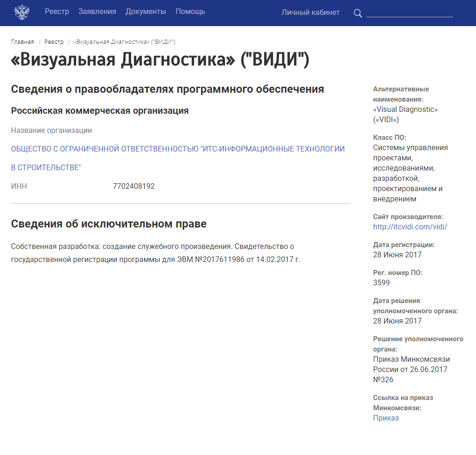Select the INN value 7702408192
The image size is (476, 455).
coord(134,186)
